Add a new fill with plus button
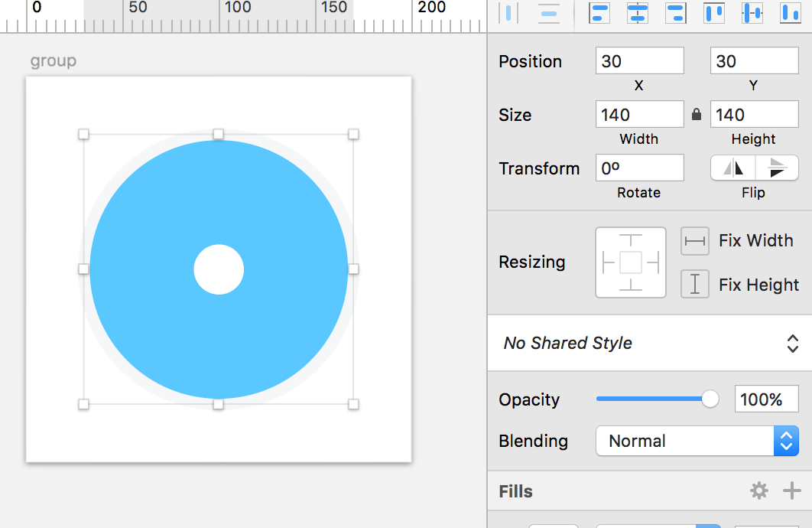The width and height of the screenshot is (812, 528). [792, 491]
